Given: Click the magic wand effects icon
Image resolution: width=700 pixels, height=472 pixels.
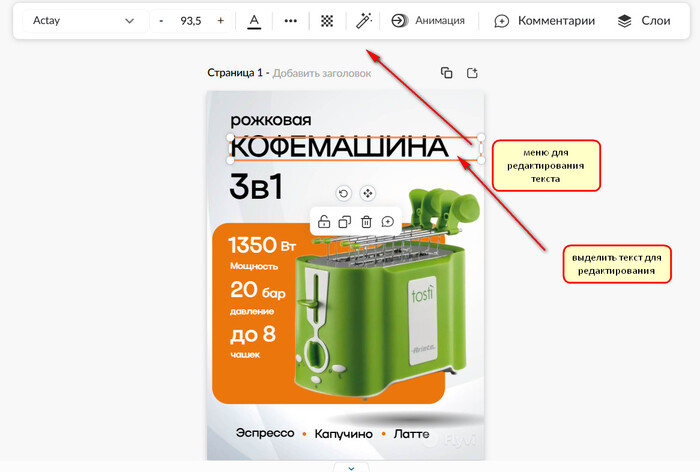Looking at the screenshot, I should [365, 21].
